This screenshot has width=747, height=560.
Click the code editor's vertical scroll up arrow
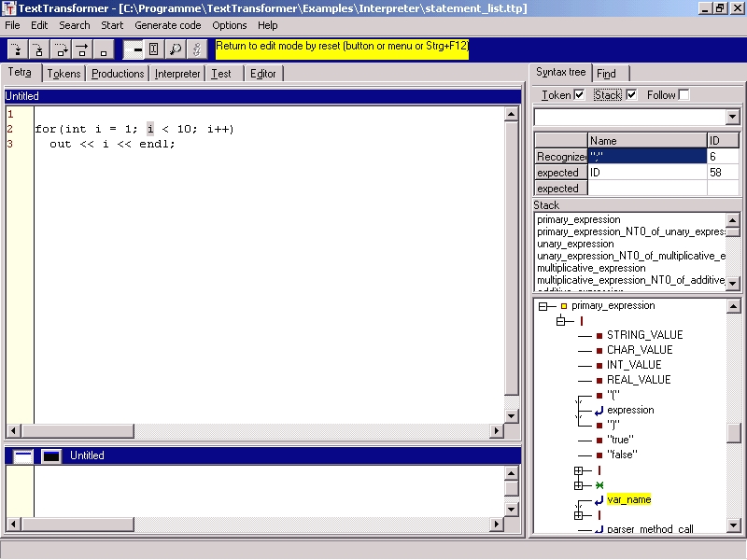tap(511, 114)
